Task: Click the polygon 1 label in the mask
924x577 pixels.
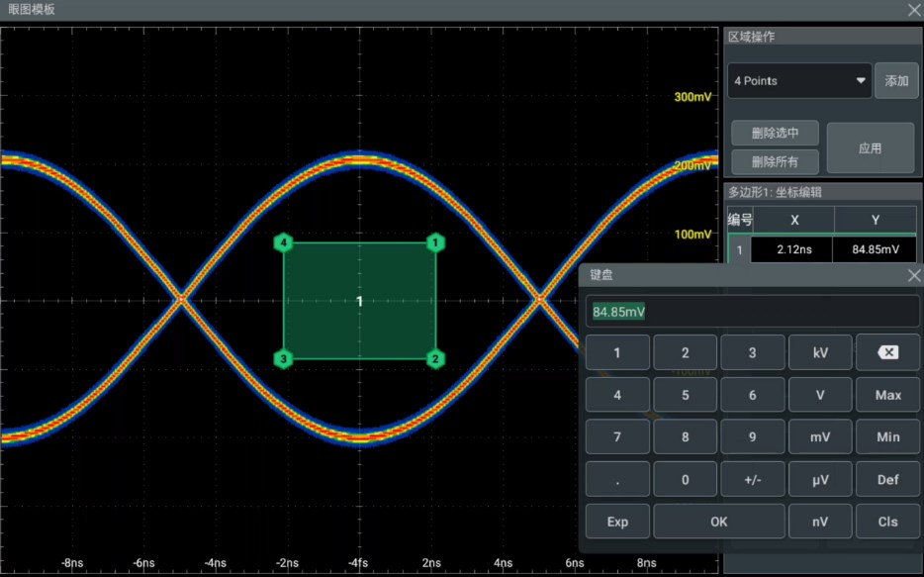Action: pos(359,301)
